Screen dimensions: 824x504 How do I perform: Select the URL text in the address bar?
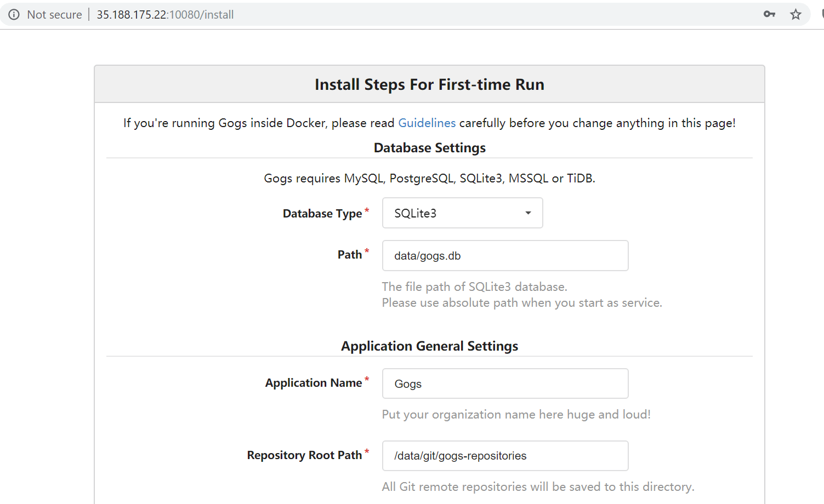point(165,15)
